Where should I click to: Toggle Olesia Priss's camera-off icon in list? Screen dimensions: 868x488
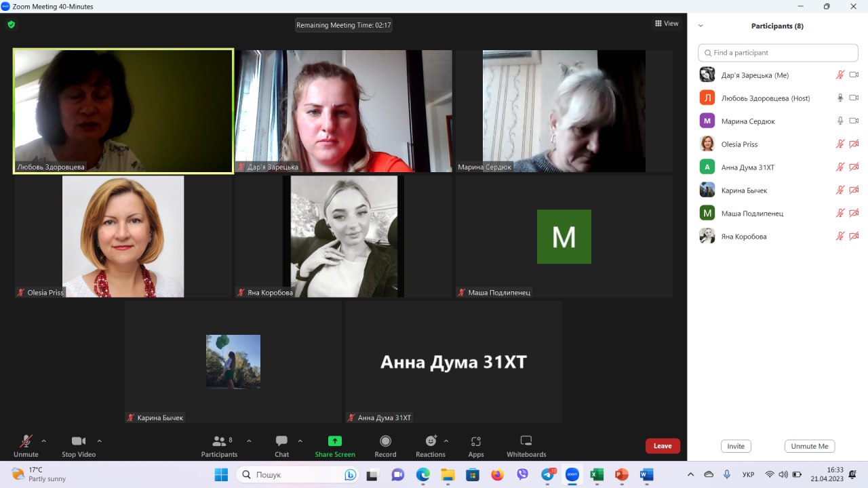[x=854, y=144]
